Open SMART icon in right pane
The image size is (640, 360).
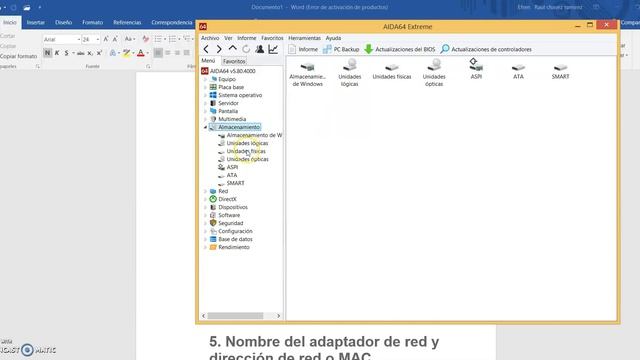(x=560, y=71)
